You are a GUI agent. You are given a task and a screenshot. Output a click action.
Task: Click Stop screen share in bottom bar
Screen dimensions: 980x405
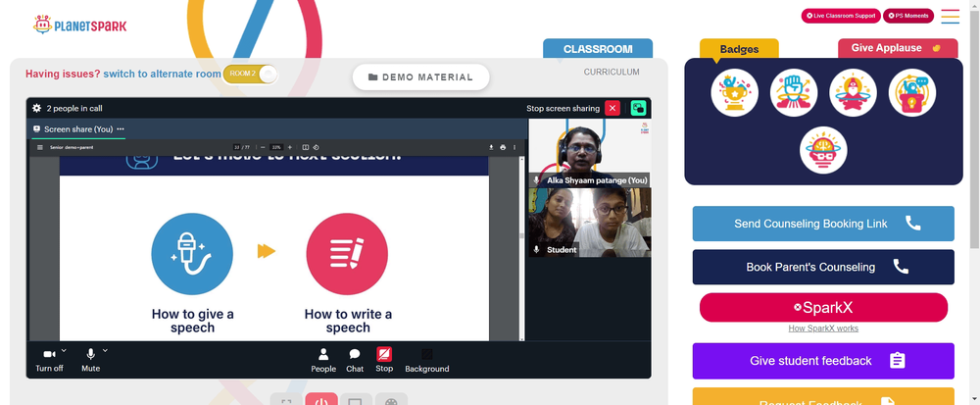tap(384, 360)
